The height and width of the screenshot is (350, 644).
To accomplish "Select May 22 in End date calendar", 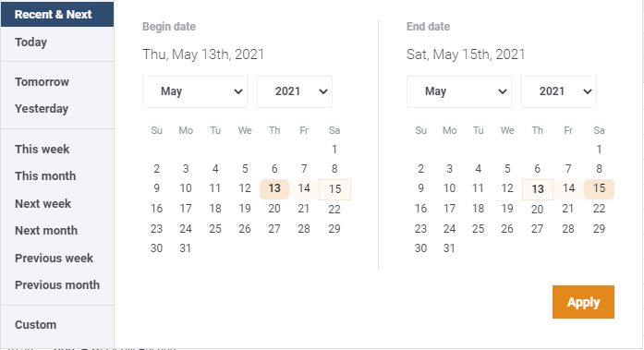I will point(599,209).
